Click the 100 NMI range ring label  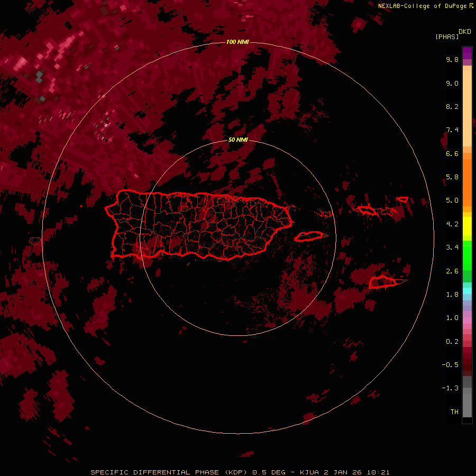[x=237, y=42]
